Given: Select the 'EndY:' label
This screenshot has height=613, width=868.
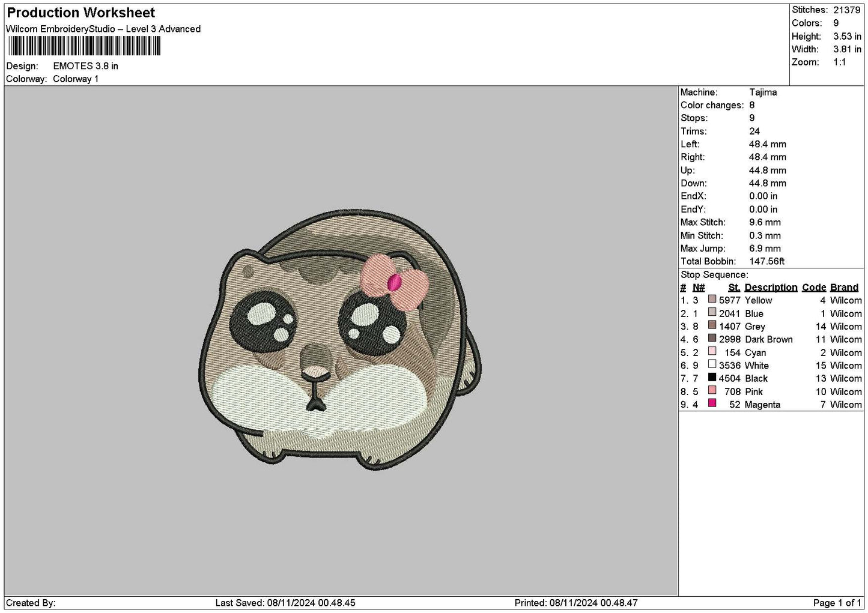Looking at the screenshot, I should click(693, 210).
